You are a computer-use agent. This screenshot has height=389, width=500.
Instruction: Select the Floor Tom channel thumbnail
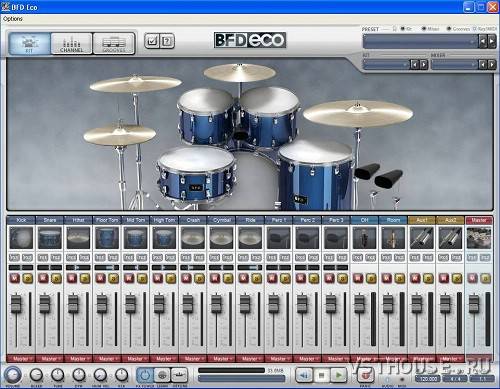tap(107, 238)
